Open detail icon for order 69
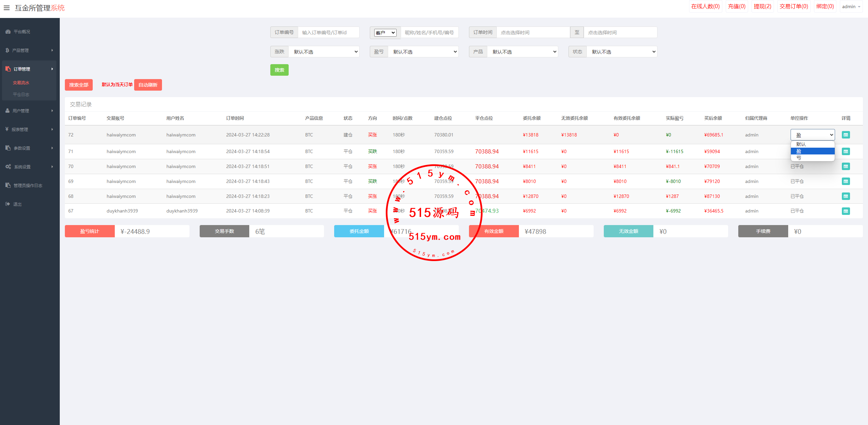The image size is (868, 425). (846, 181)
